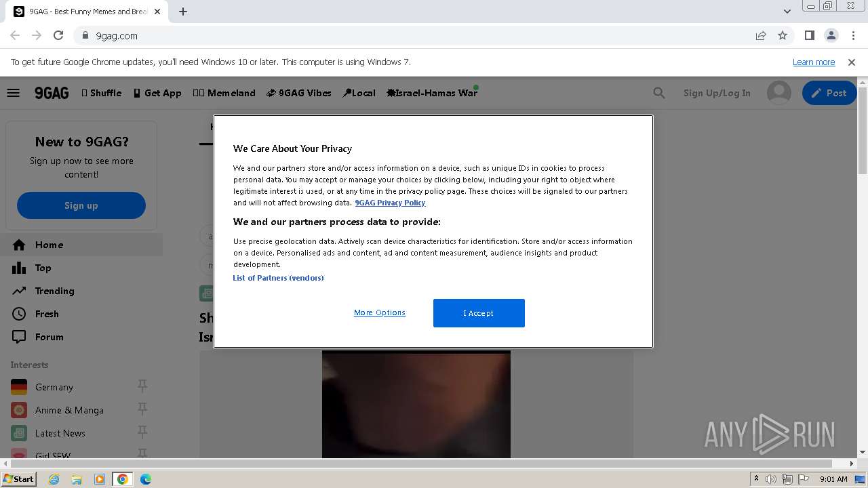Viewport: 868px width, 488px height.
Task: Pin the Germany interest
Action: coord(142,386)
